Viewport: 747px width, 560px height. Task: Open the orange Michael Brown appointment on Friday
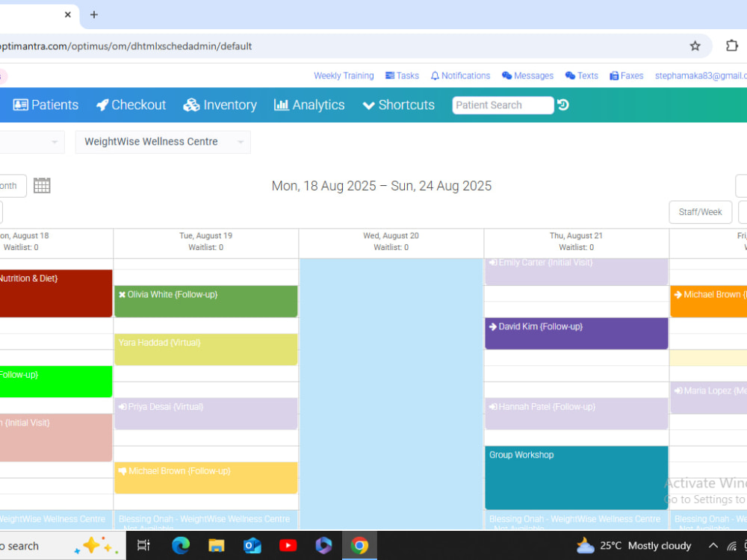(x=708, y=302)
